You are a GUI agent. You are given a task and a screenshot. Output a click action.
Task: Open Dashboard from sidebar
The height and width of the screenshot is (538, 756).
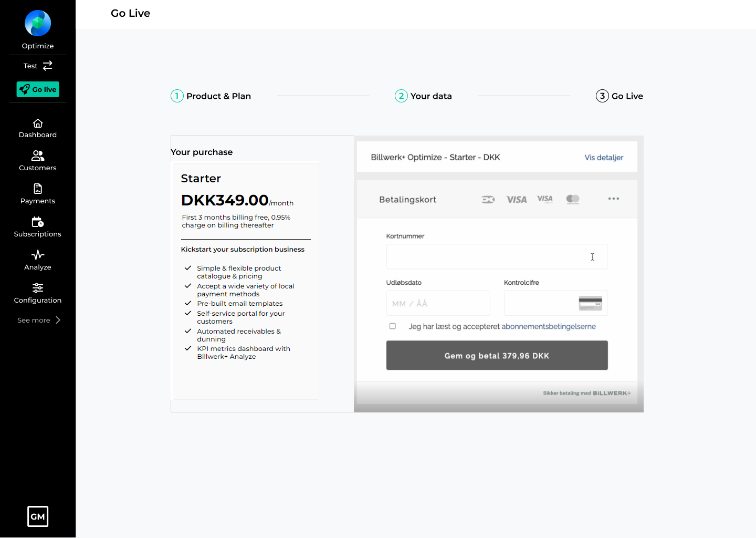click(38, 129)
